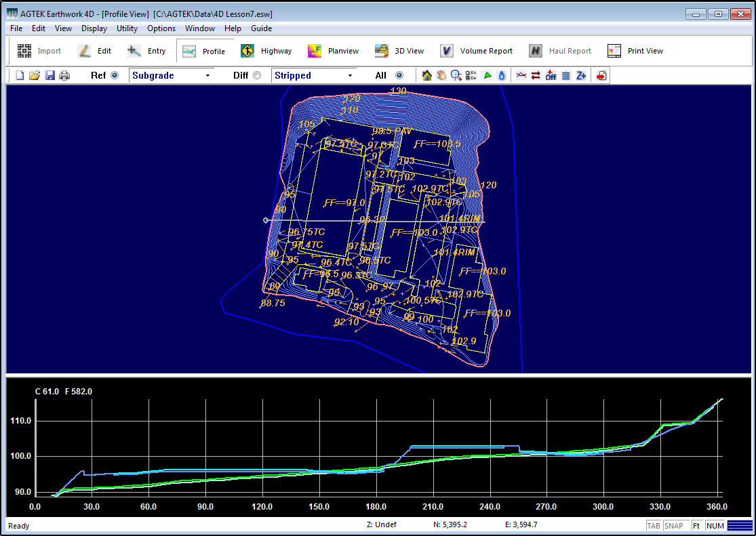Open the Utility menu
Screen dimensions: 756x536
[x=127, y=28]
